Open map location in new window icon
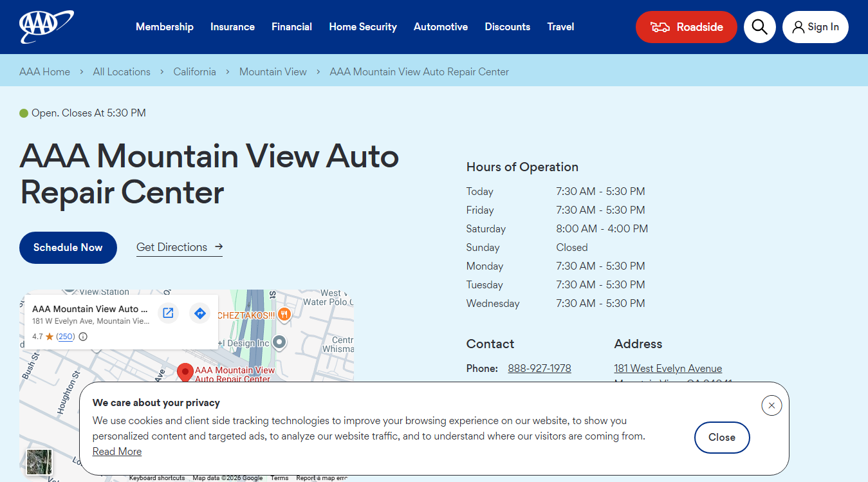The width and height of the screenshot is (868, 482). point(168,313)
